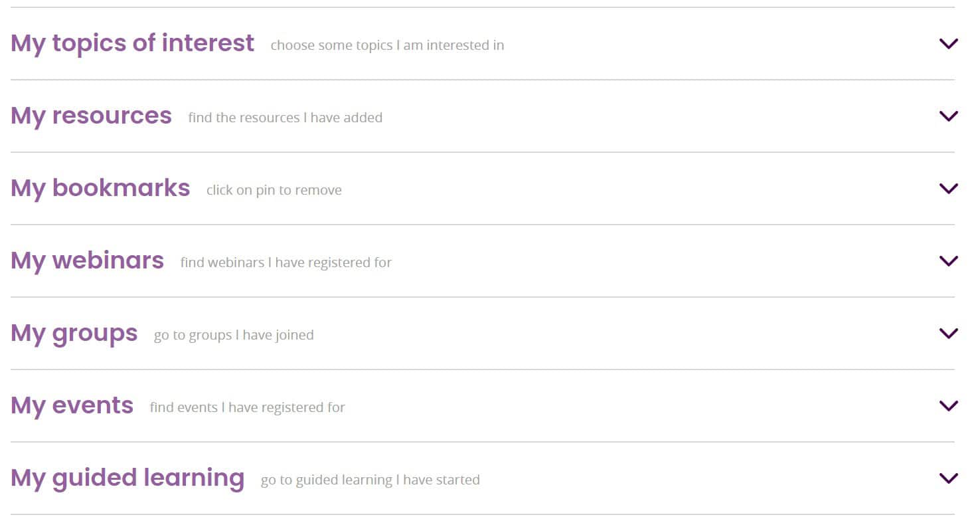Click "go to guided learning I have started" text
Image resolution: width=980 pixels, height=523 pixels.
370,480
